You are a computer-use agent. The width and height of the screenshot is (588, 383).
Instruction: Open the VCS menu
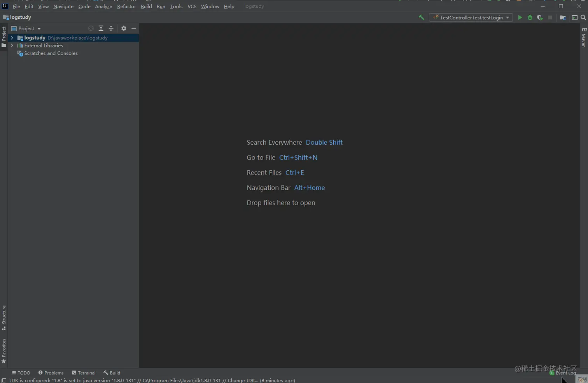(191, 6)
